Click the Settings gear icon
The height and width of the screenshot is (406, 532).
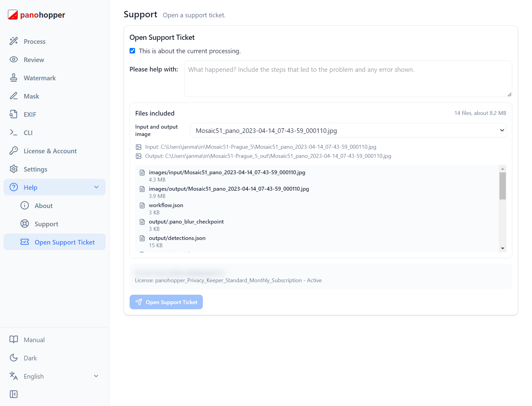(14, 169)
